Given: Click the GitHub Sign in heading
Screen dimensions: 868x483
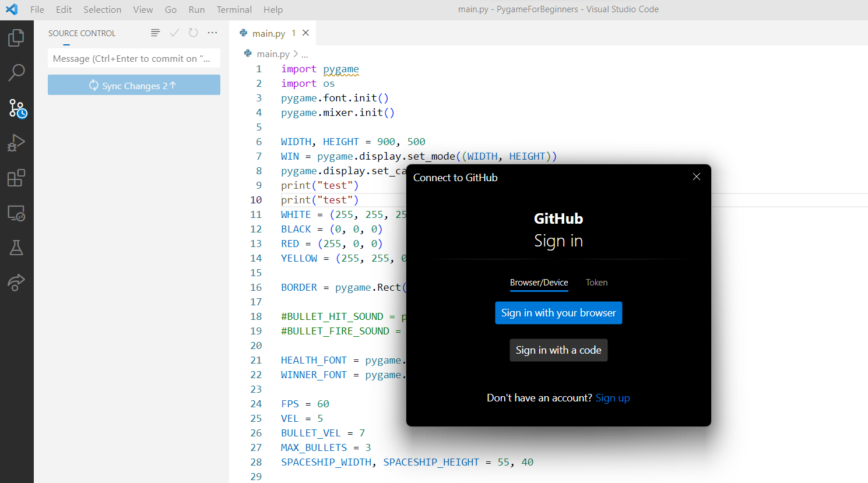Looking at the screenshot, I should (x=558, y=230).
